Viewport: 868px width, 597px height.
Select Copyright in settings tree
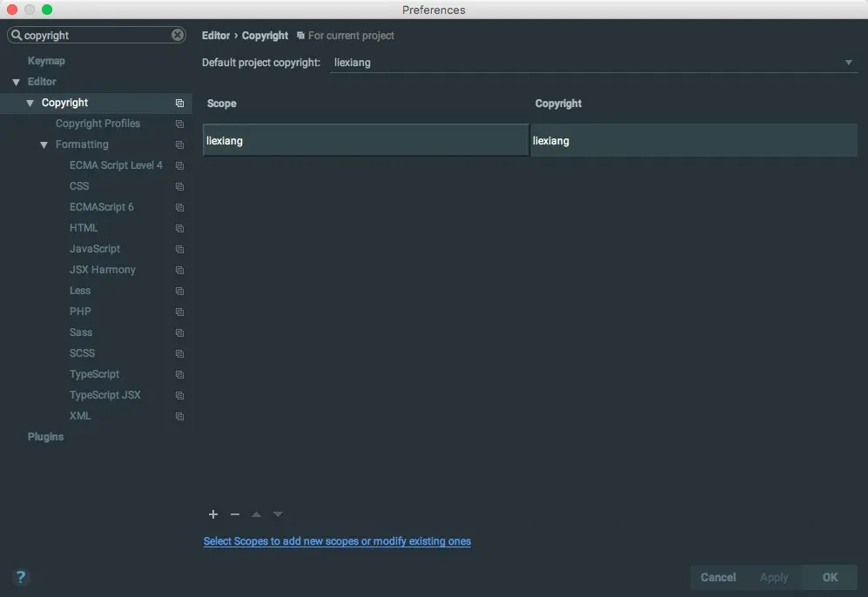point(64,103)
